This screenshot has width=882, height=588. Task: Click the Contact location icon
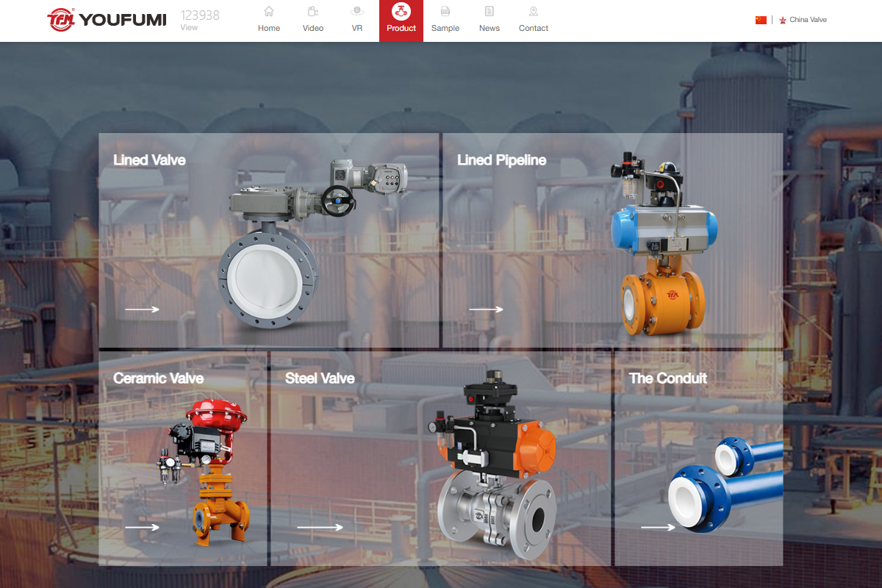click(534, 11)
